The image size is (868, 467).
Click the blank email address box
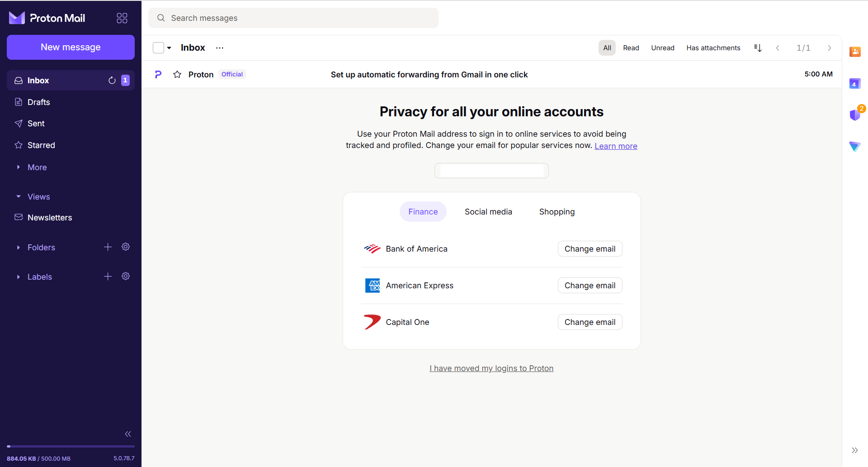tap(491, 171)
